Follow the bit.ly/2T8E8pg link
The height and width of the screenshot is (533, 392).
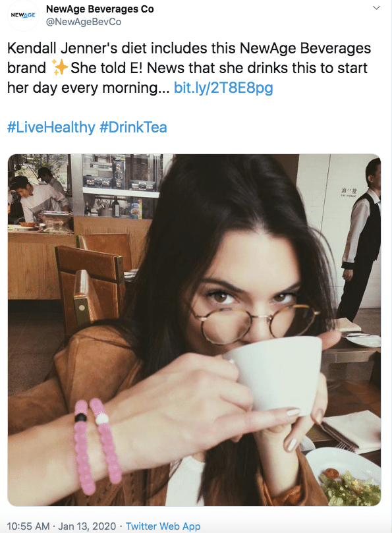pyautogui.click(x=223, y=88)
